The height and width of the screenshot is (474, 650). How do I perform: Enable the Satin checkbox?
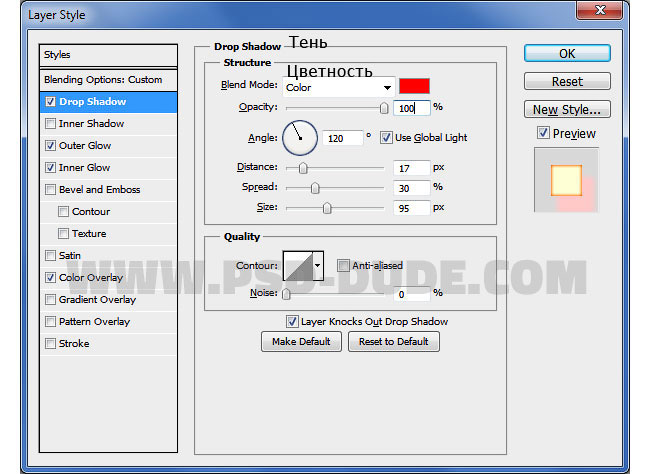tap(50, 255)
